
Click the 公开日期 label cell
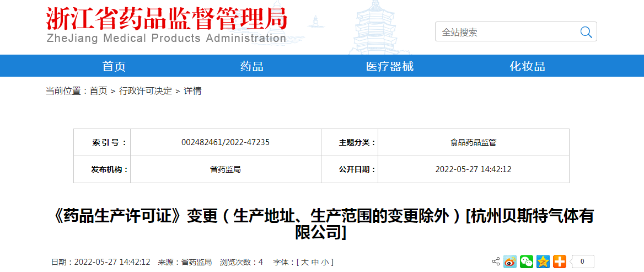(350, 169)
